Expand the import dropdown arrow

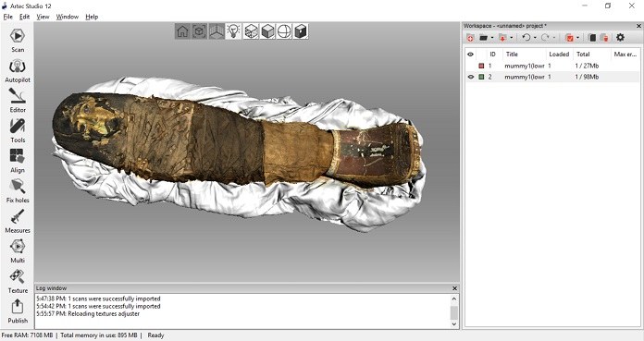(512, 38)
